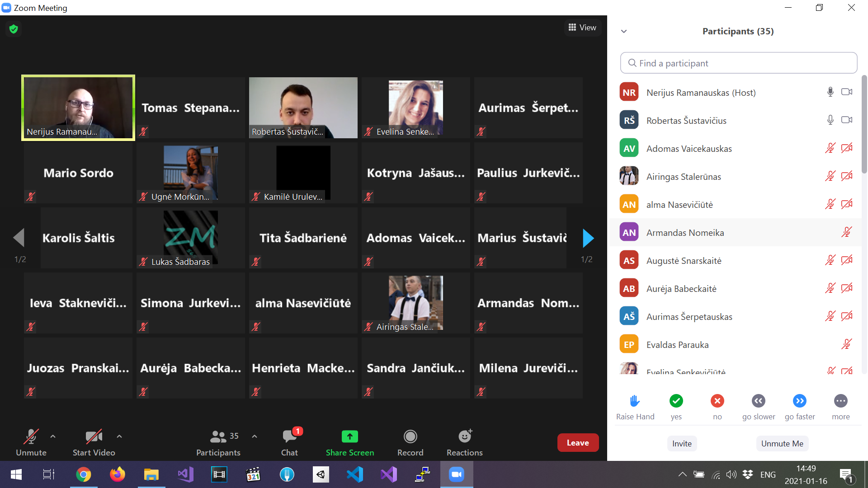Click the Find a participant search field
The height and width of the screenshot is (488, 868).
coord(738,63)
